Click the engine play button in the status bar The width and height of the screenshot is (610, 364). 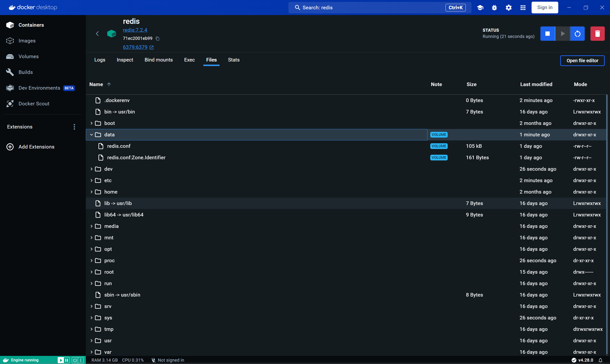click(61, 360)
